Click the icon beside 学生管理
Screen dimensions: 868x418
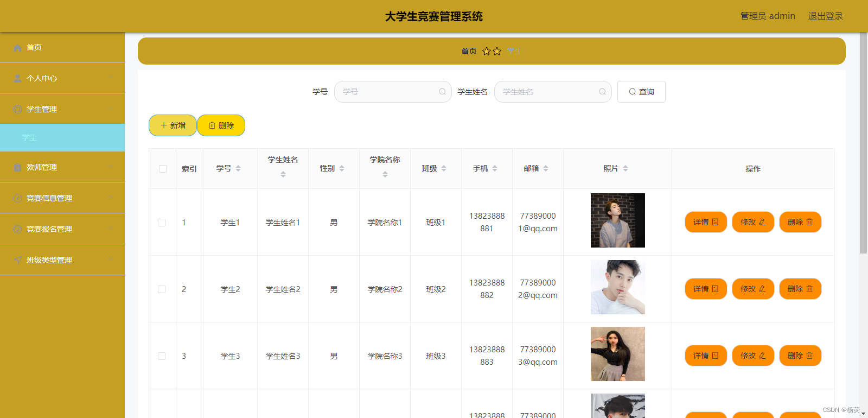click(17, 109)
